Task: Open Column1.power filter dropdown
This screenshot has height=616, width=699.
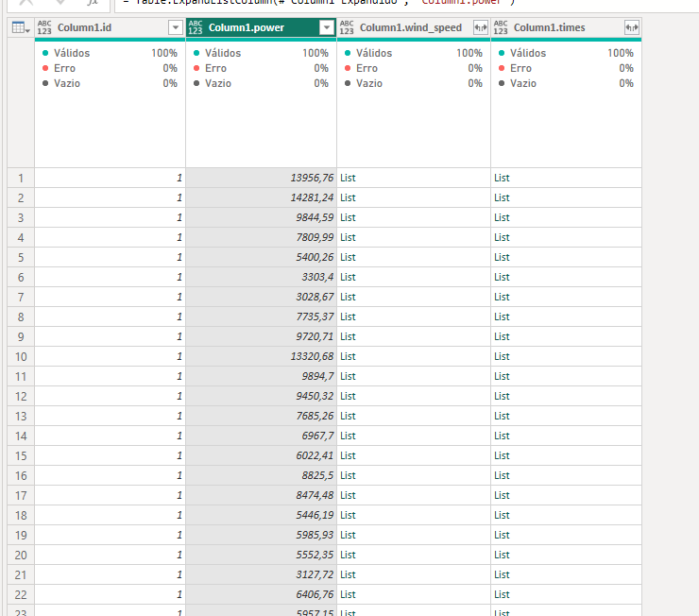Action: pos(327,27)
